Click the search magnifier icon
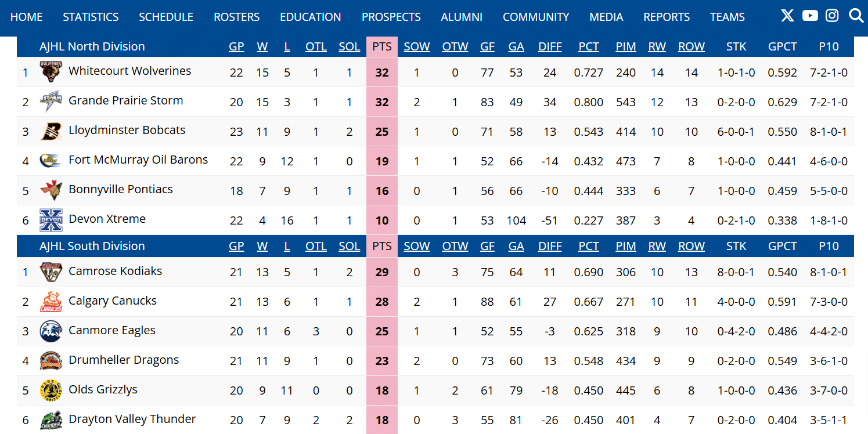Image resolution: width=868 pixels, height=434 pixels. (x=856, y=16)
